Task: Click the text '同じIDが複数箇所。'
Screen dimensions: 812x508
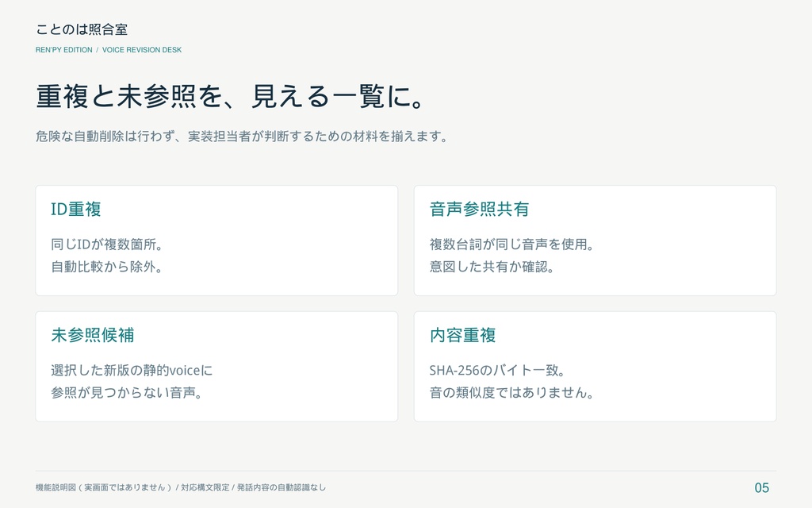Action: pos(107,244)
